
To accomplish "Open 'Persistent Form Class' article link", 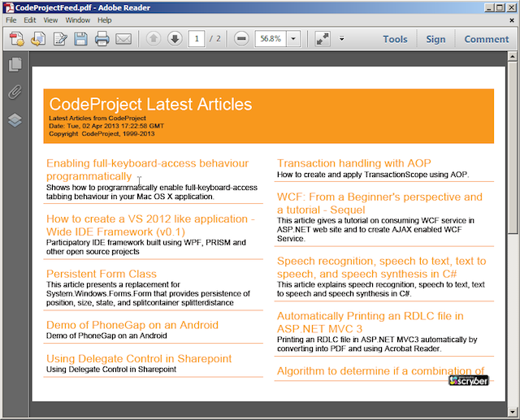I will coord(101,274).
